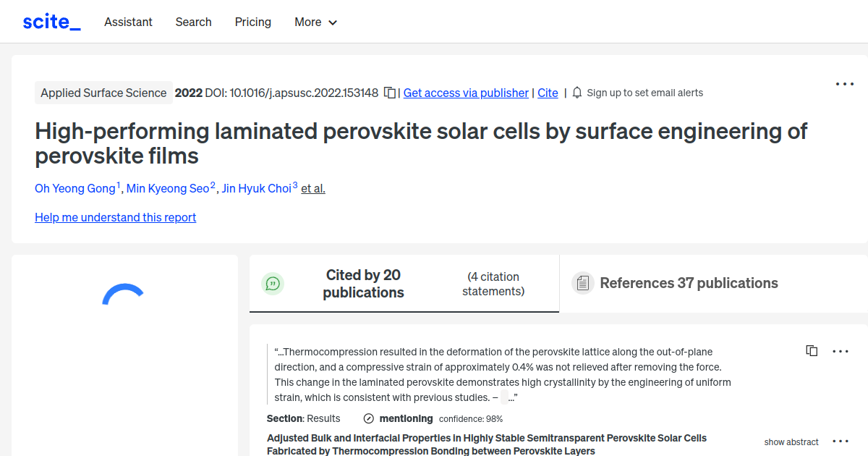The height and width of the screenshot is (456, 868).
Task: Copy the citation statement via its copy icon
Action: (x=812, y=350)
